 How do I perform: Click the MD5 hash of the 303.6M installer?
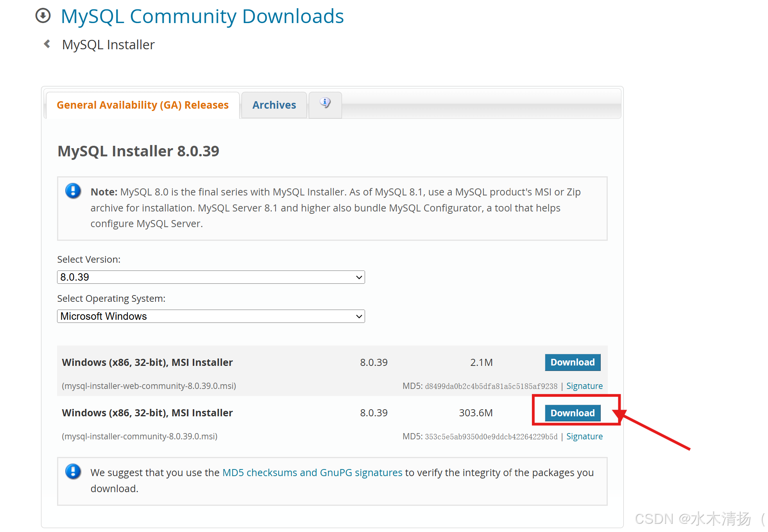(x=491, y=437)
